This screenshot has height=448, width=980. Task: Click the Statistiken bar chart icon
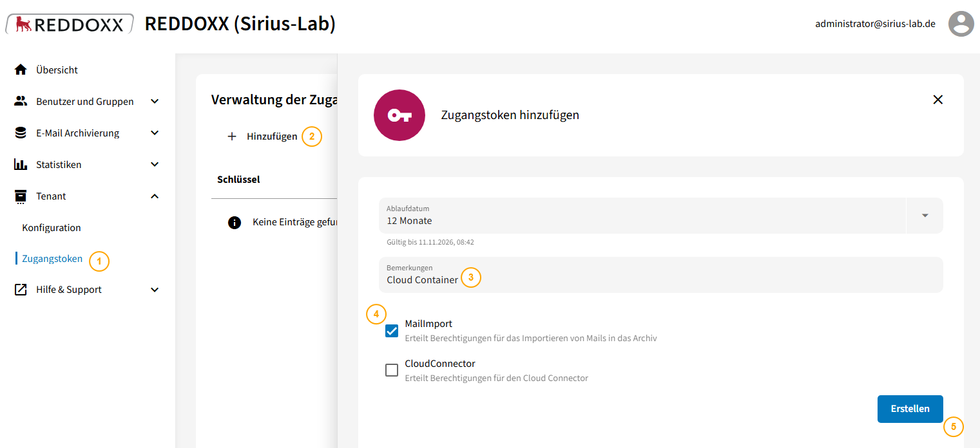21,164
